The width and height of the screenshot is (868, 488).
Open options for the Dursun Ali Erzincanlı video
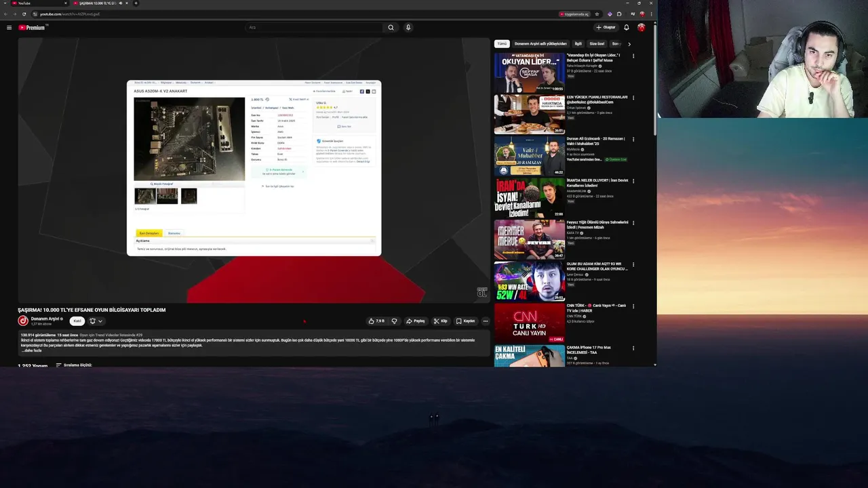(x=633, y=140)
